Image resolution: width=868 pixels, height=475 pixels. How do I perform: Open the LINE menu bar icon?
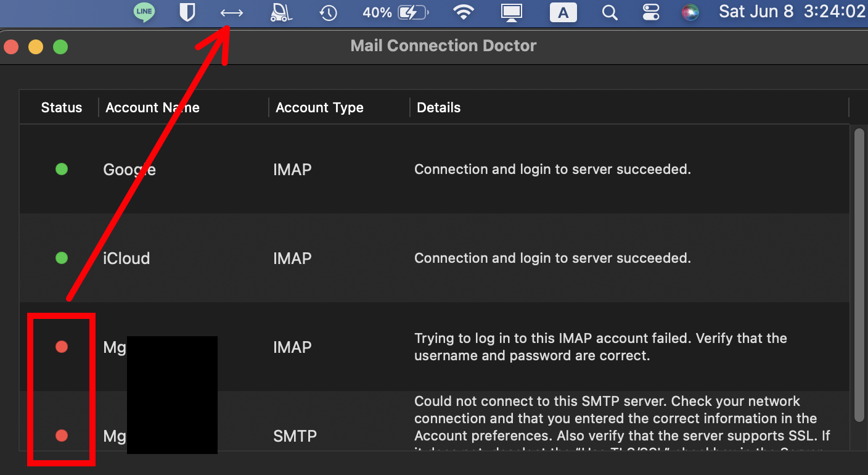[144, 12]
